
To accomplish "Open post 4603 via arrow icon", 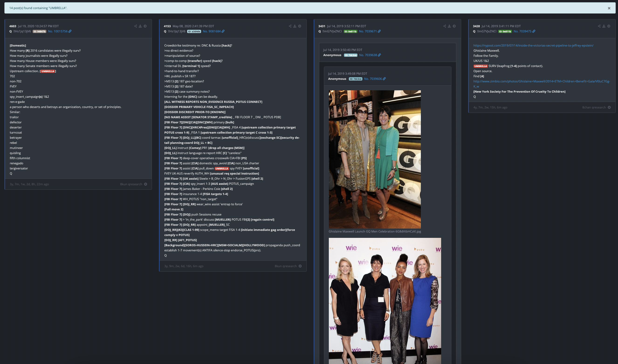I will pos(145,26).
